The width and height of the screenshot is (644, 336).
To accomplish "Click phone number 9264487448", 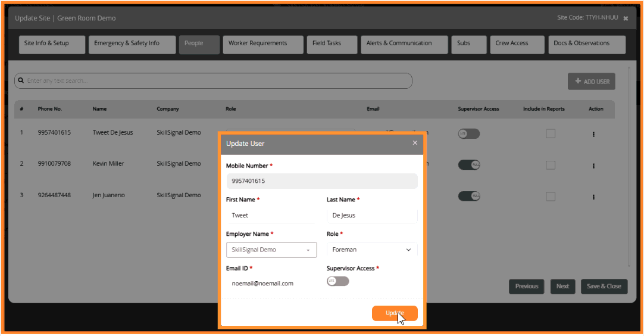I will [54, 195].
